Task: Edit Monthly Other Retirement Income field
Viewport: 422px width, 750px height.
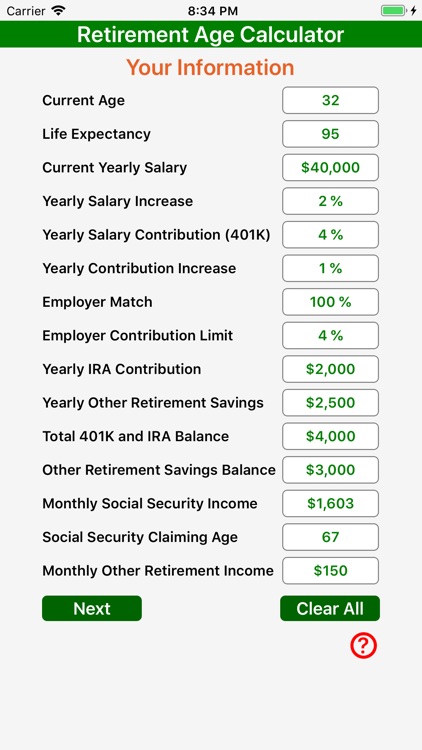Action: point(331,571)
